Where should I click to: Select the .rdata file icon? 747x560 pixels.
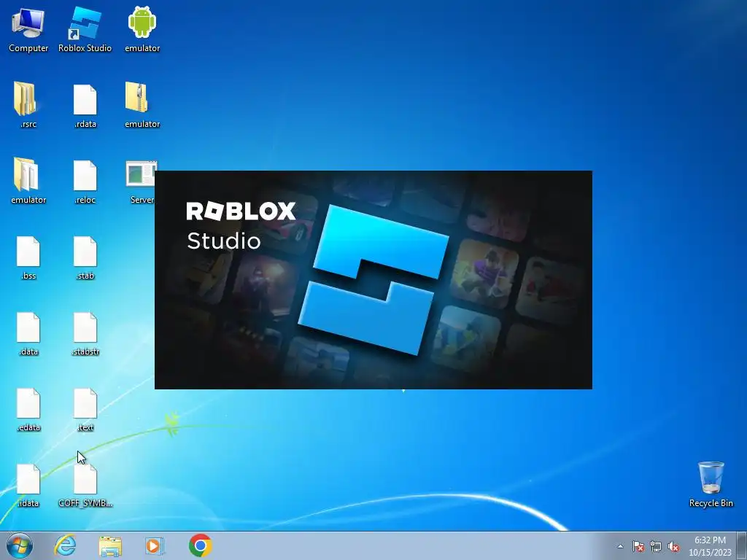[x=85, y=105]
